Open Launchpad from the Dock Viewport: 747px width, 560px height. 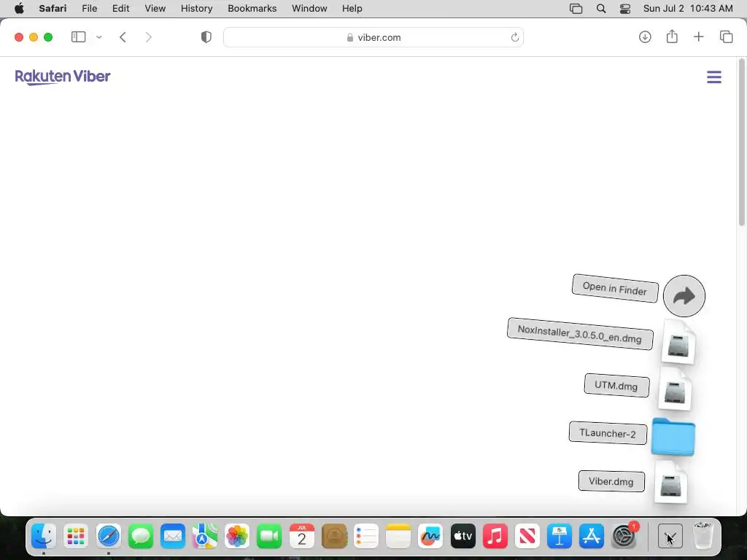click(76, 536)
